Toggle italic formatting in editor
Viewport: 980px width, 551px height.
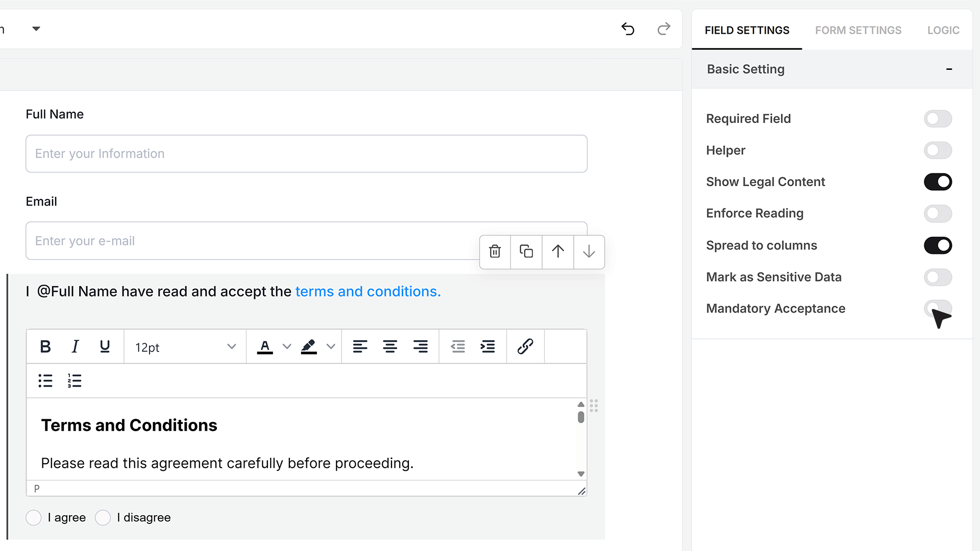(x=75, y=347)
